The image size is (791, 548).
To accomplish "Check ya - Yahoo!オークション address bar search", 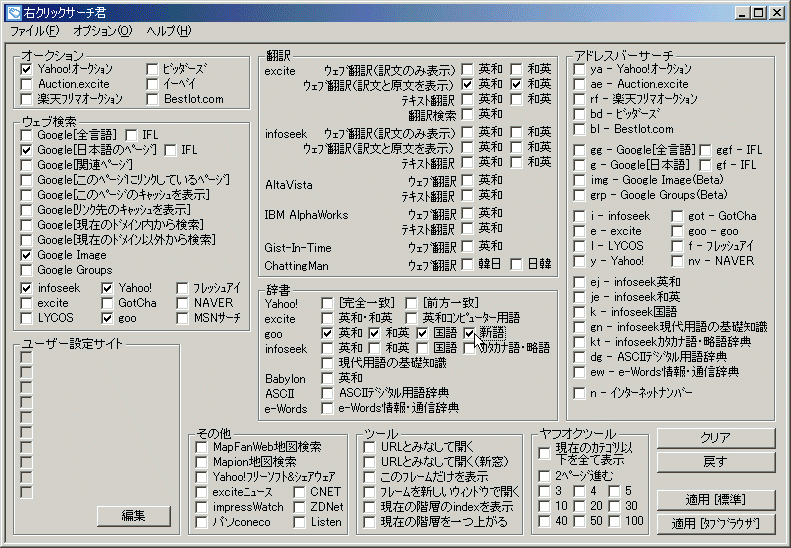I will click(x=579, y=69).
